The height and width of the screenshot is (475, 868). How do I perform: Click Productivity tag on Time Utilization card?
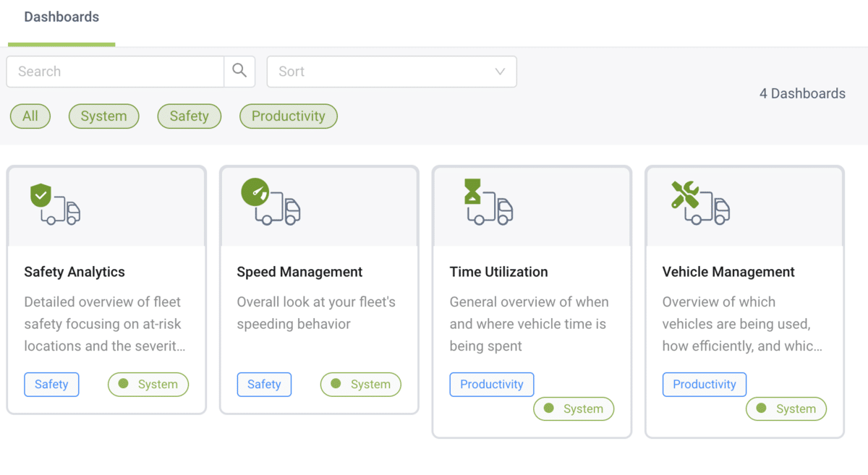click(491, 385)
